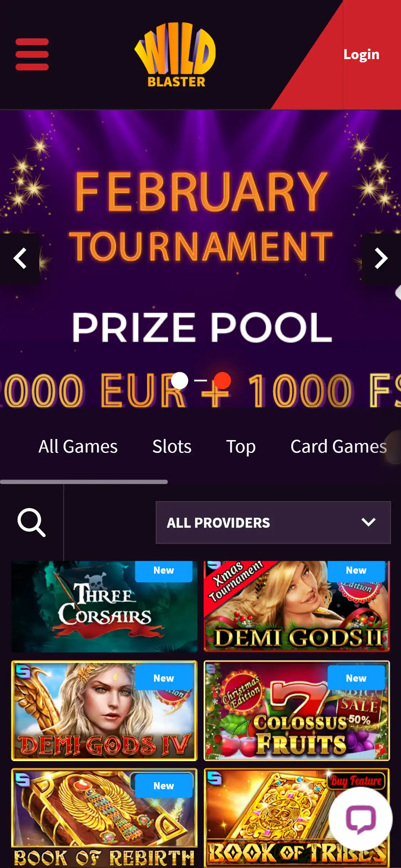
Task: Show previous banner slide arrow
Action: tap(20, 258)
